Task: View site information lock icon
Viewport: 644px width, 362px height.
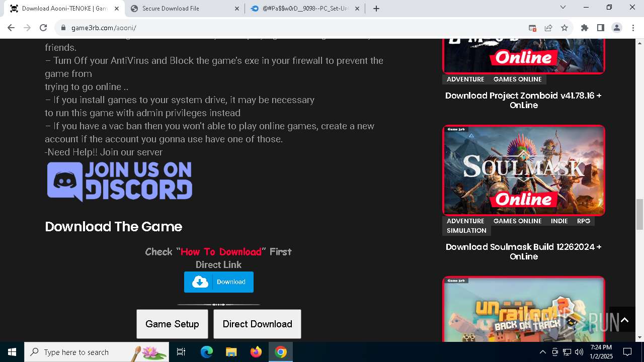Action: (x=63, y=28)
